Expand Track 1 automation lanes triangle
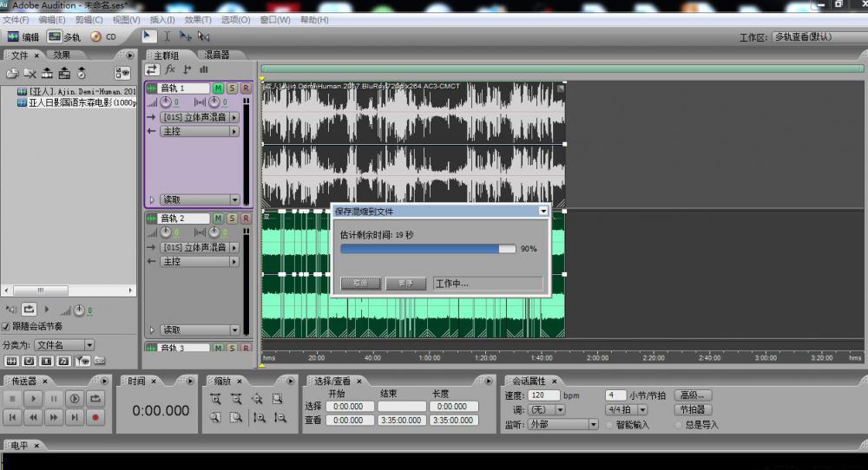The image size is (868, 470). click(x=152, y=199)
